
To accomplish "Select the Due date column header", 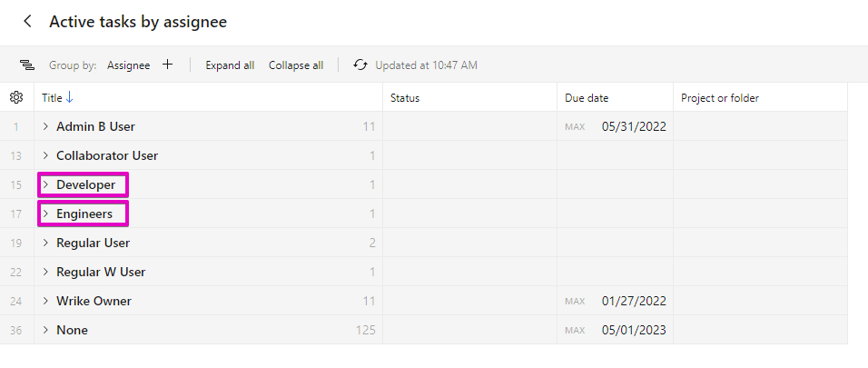I will click(x=587, y=97).
